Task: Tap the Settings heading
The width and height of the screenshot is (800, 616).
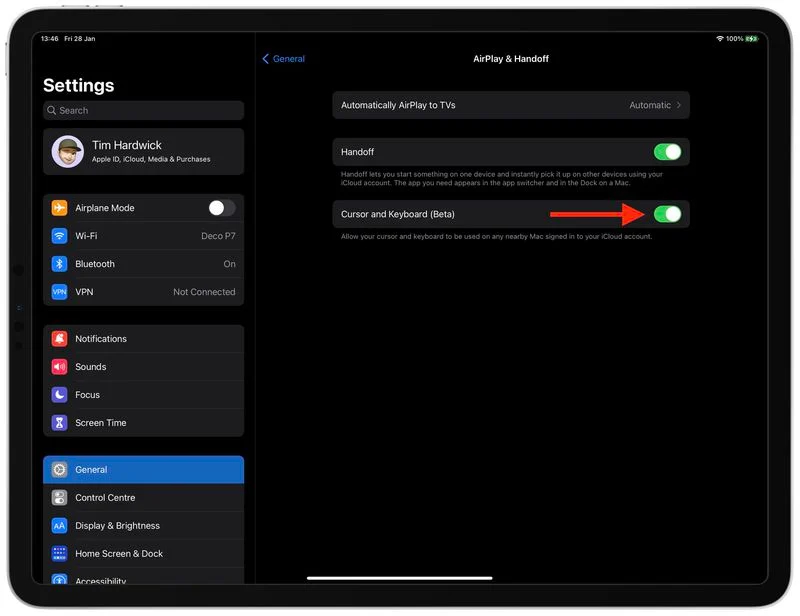Action: 79,85
